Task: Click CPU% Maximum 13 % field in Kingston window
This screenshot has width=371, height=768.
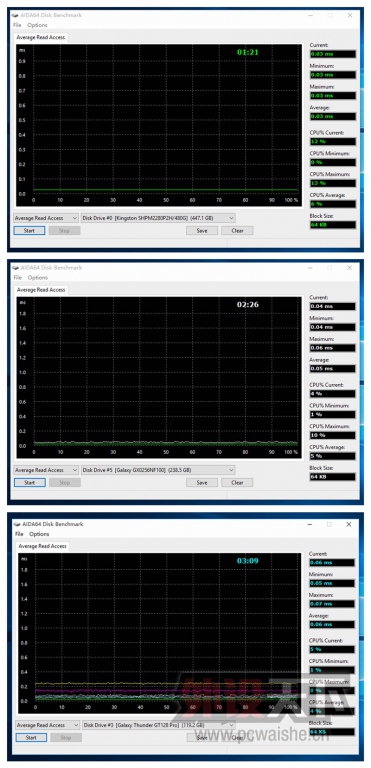Action: pos(333,183)
